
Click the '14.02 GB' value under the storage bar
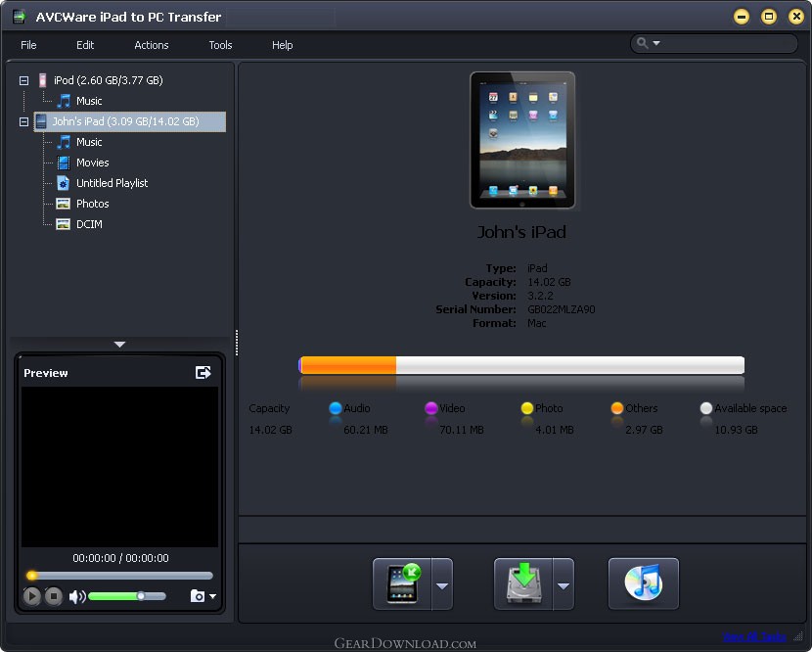(x=270, y=430)
